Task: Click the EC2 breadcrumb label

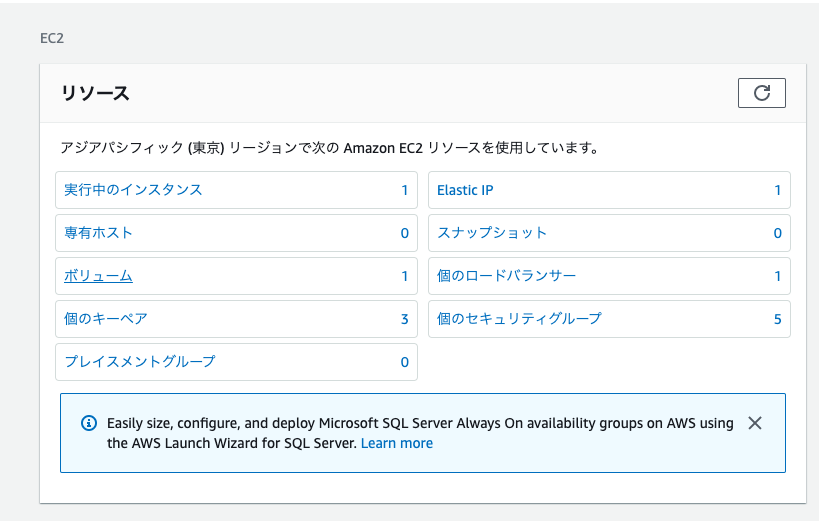Action: [x=51, y=39]
